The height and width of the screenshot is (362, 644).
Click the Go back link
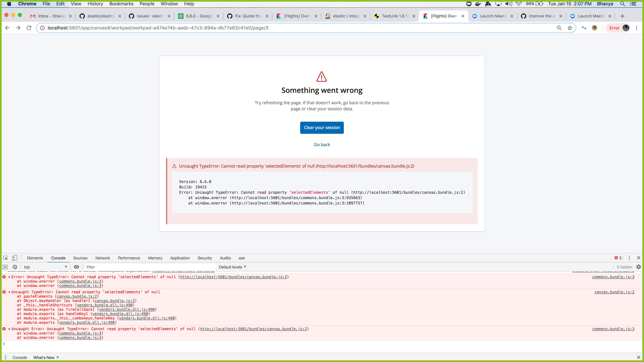click(x=322, y=144)
